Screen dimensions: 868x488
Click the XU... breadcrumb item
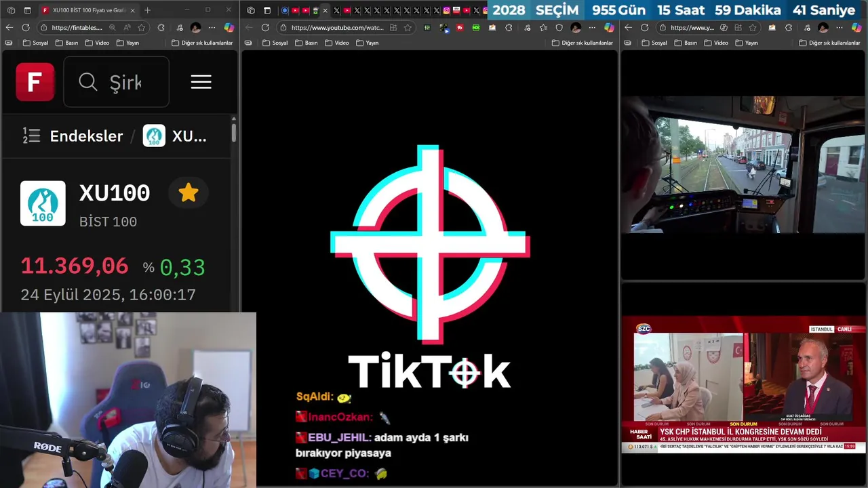click(175, 136)
